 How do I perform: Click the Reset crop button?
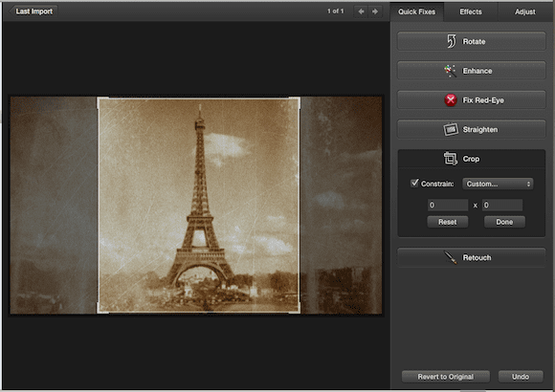point(448,222)
